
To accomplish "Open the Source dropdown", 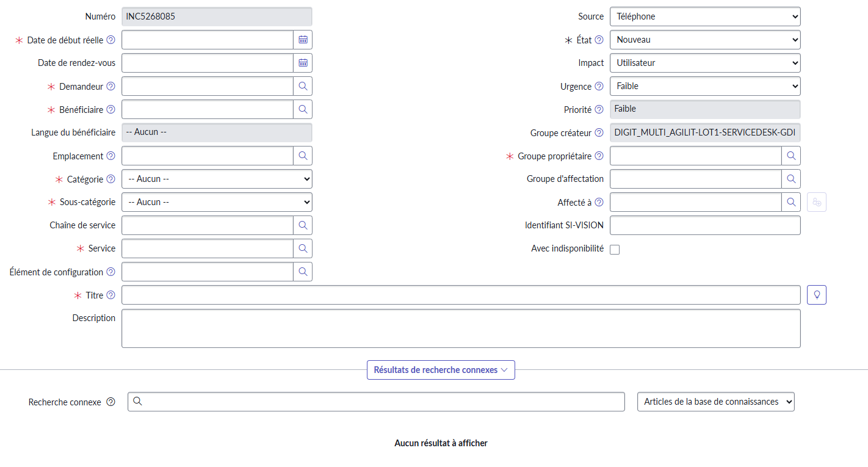I will coord(704,16).
